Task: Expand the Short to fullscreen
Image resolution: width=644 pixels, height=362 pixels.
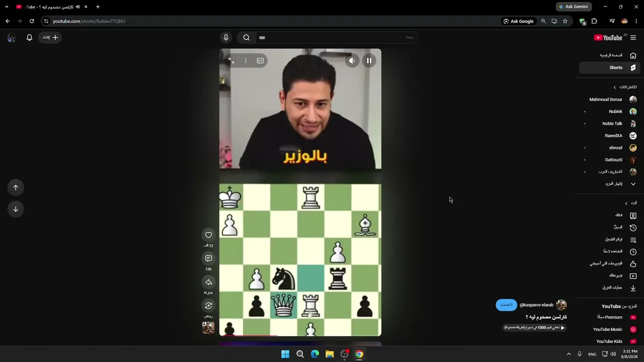Action: 231,61
